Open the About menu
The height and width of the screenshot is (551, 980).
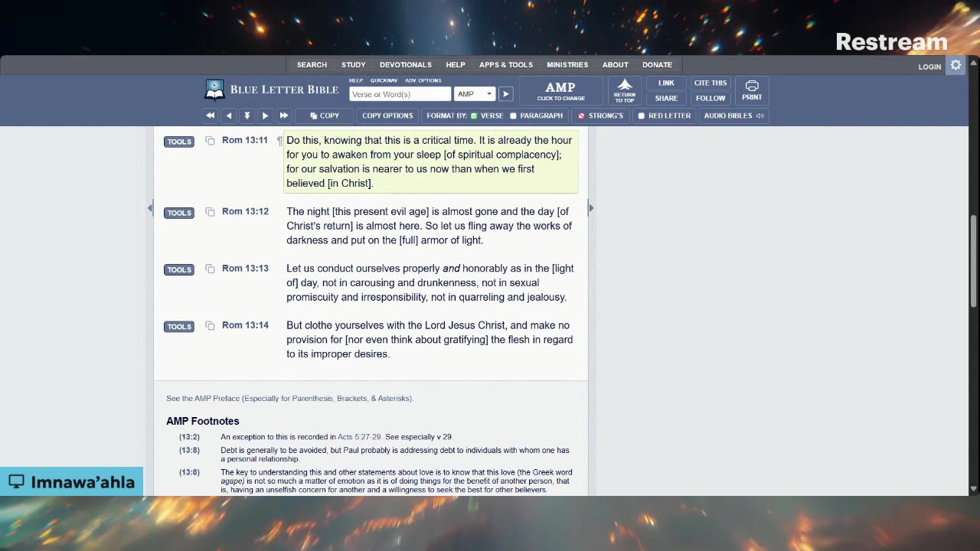(x=615, y=65)
